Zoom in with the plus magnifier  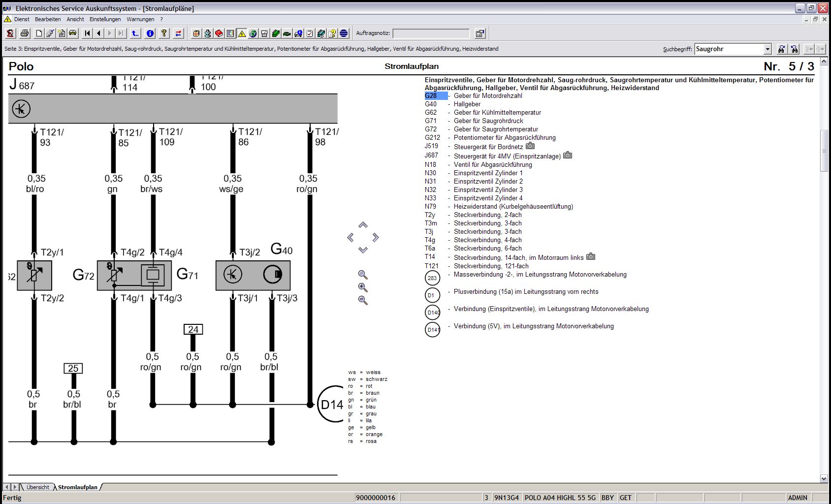363,288
